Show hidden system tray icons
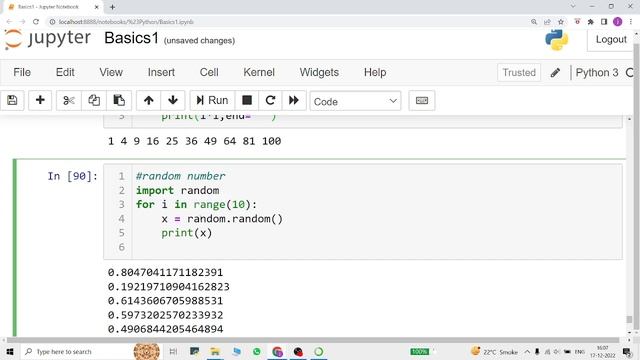640x360 pixels. coord(527,351)
